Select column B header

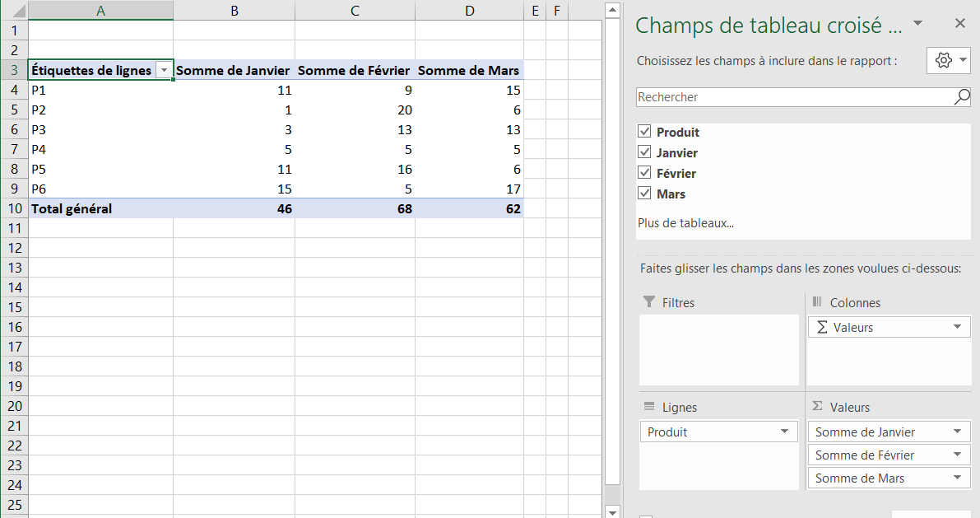[x=235, y=10]
